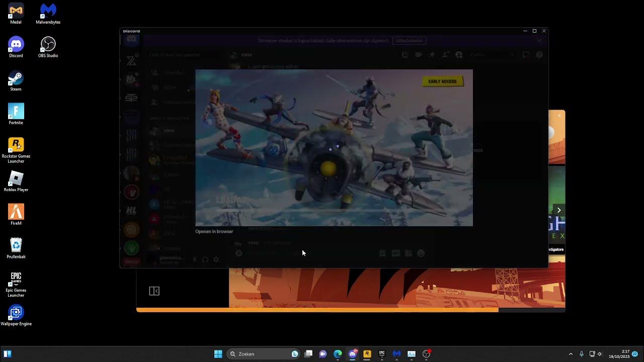Open Nitro in Discord sidebar
This screenshot has width=644, height=362.
tap(170, 87)
